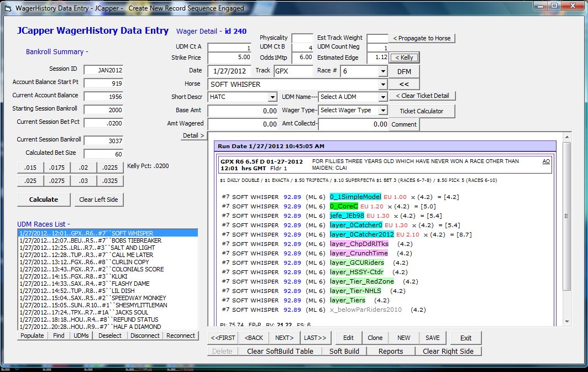Screen dimensions: 588x372
Task: Click the Deselect button
Action: tap(110, 336)
